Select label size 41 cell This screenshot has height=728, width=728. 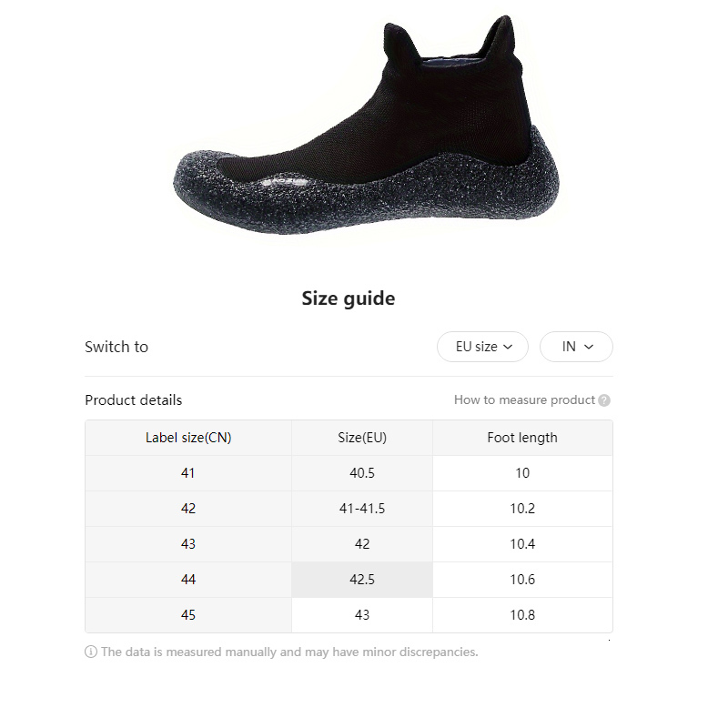click(188, 473)
